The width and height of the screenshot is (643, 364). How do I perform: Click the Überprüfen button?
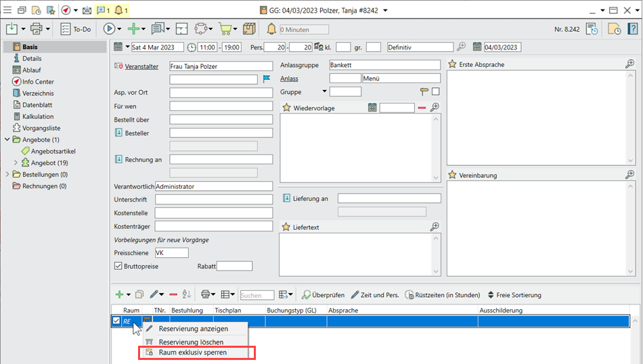pyautogui.click(x=323, y=295)
